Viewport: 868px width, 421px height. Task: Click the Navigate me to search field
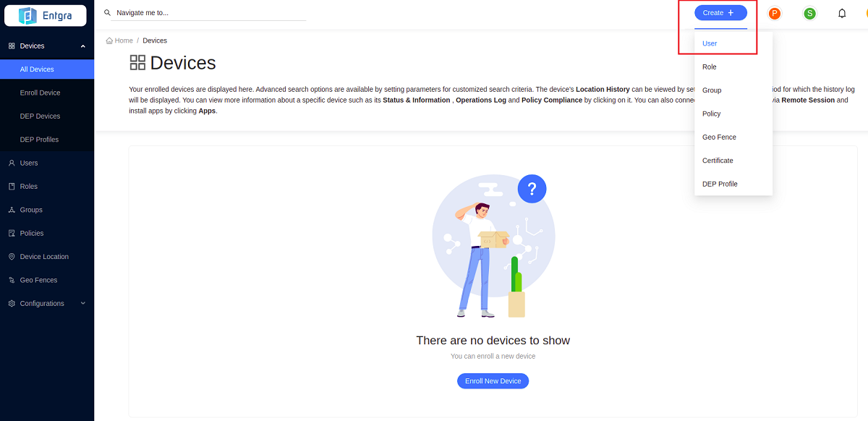210,12
